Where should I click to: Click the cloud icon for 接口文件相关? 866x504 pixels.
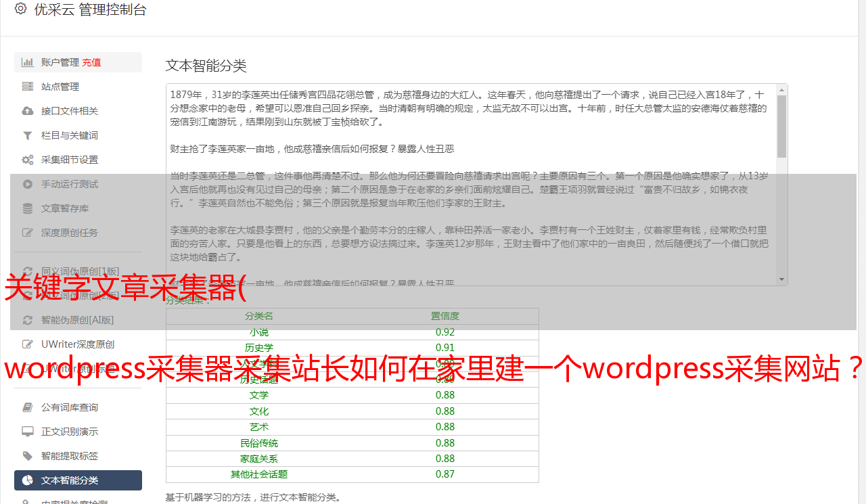click(x=28, y=111)
